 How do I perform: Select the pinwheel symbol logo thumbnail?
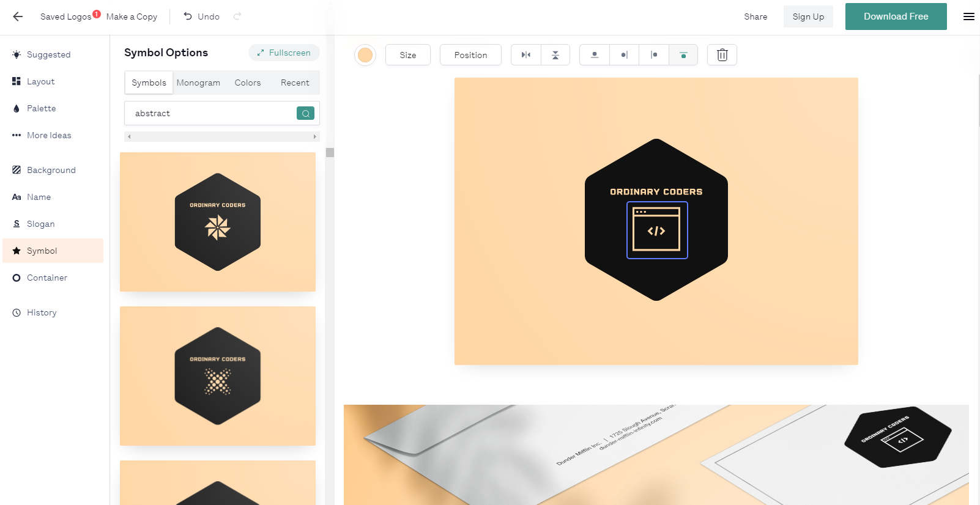tap(218, 222)
